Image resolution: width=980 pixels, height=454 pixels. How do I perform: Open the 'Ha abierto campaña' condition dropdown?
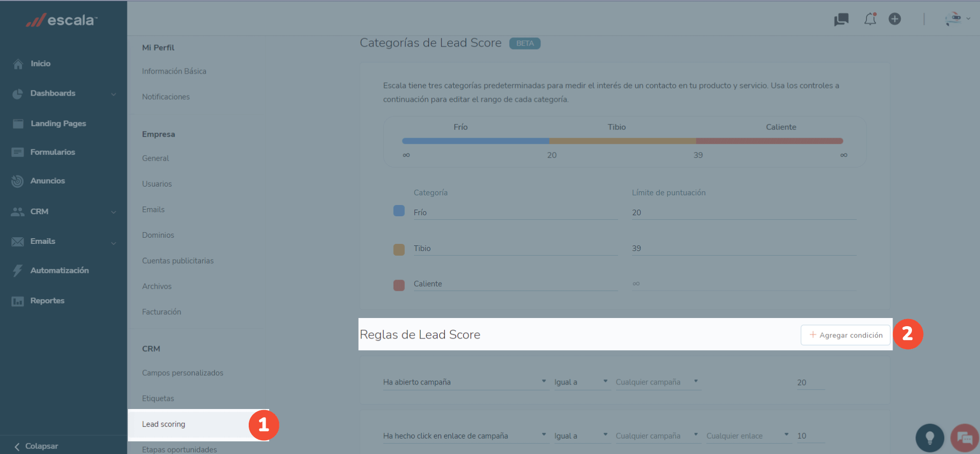(464, 382)
